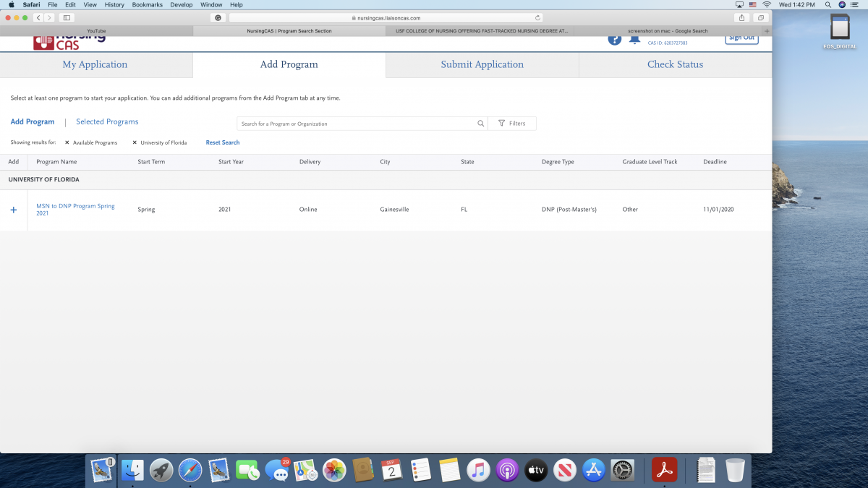Go forward with Safari's forward arrow
This screenshot has height=488, width=868.
click(49, 17)
